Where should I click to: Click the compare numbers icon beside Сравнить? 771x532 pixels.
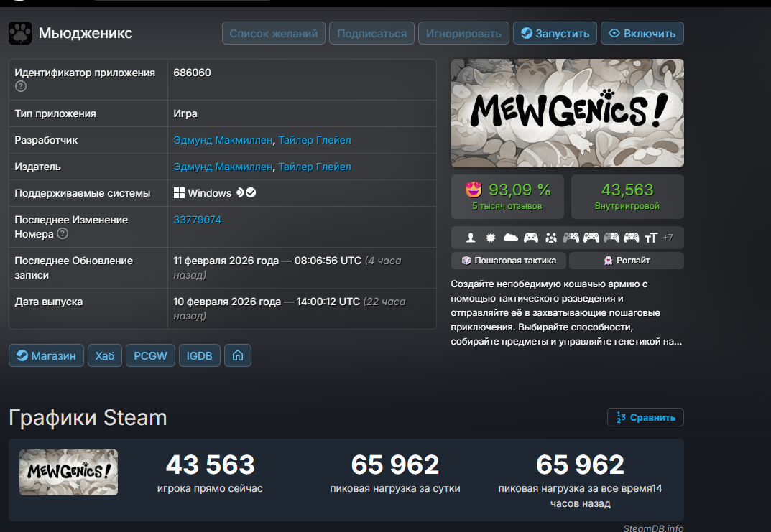[621, 418]
